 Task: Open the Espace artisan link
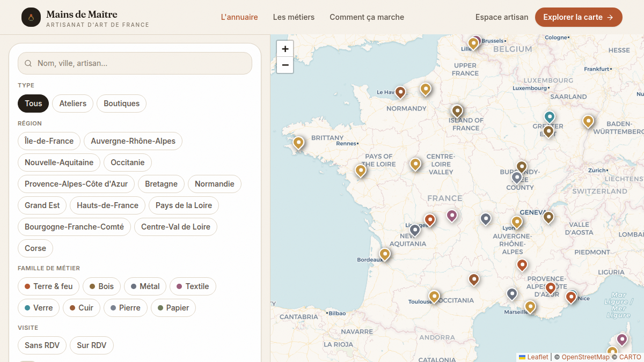click(502, 17)
